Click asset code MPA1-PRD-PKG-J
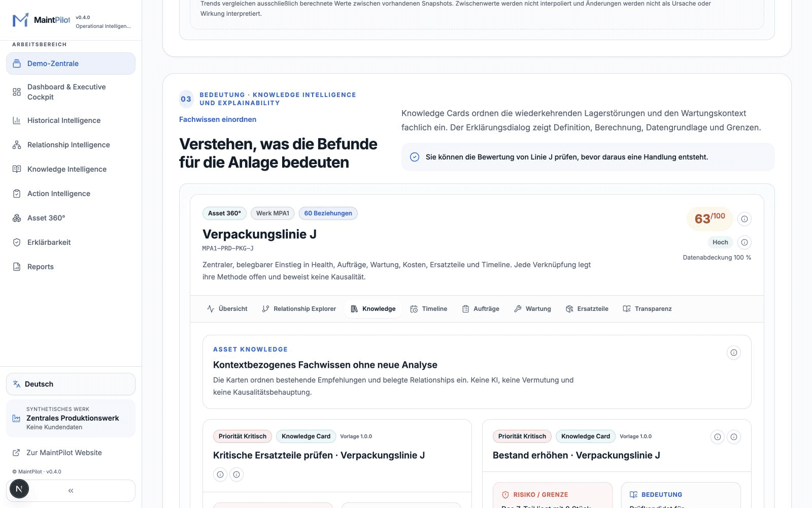The height and width of the screenshot is (508, 812). 228,248
